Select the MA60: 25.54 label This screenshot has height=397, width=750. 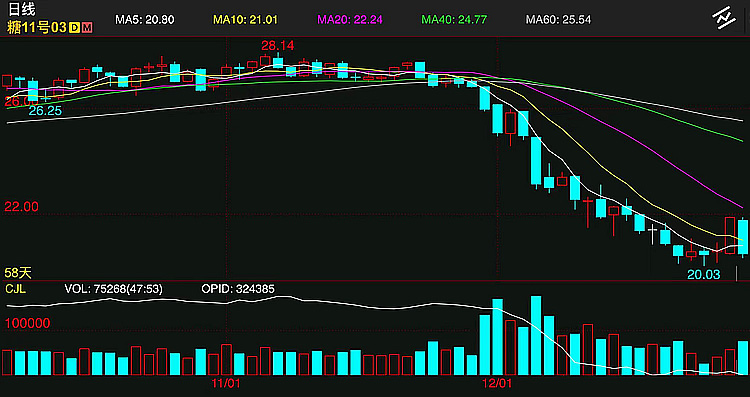point(558,20)
